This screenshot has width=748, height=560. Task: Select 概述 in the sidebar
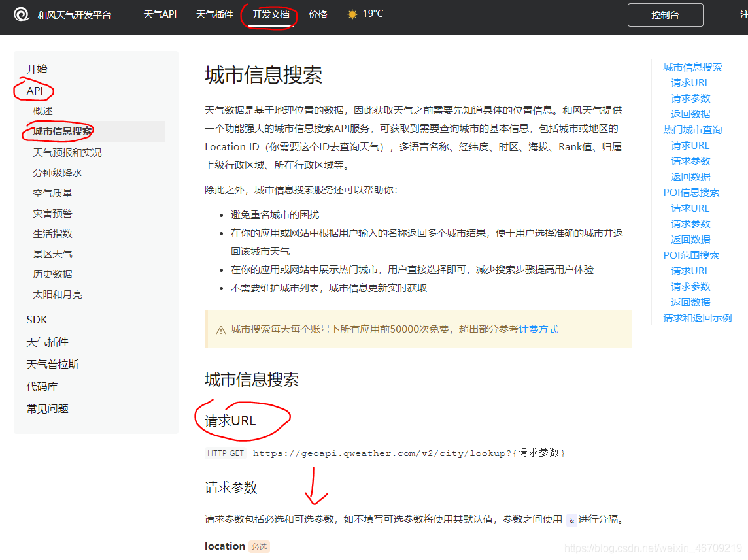coord(43,110)
